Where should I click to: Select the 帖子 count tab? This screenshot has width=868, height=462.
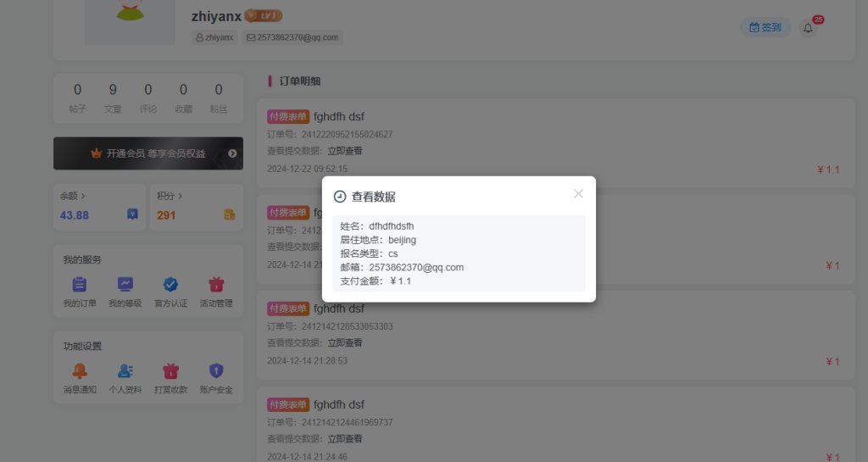click(x=78, y=97)
